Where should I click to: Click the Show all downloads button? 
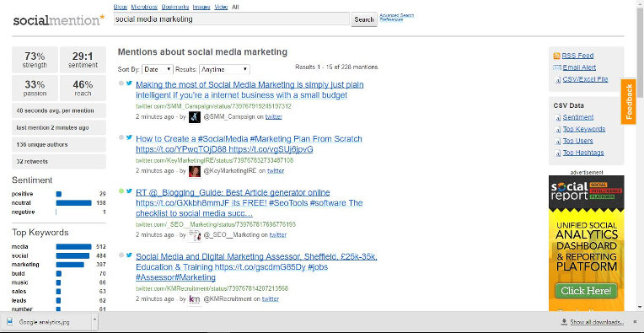(593, 322)
